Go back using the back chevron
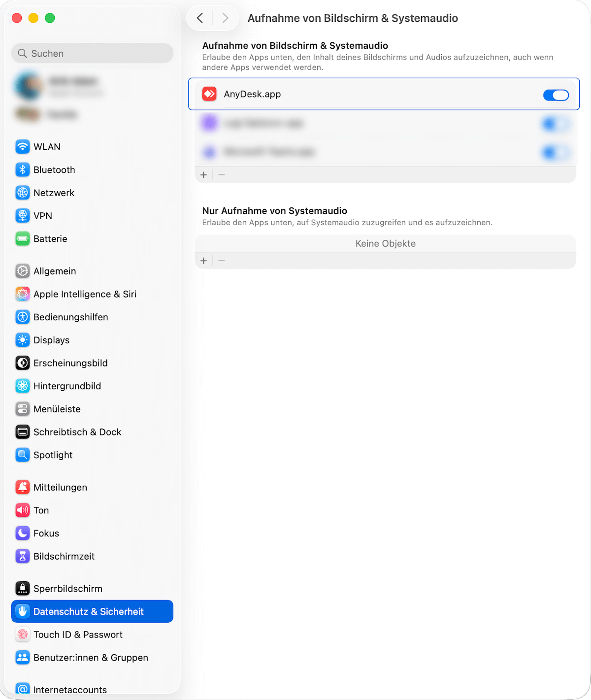Image resolution: width=591 pixels, height=700 pixels. coord(200,18)
